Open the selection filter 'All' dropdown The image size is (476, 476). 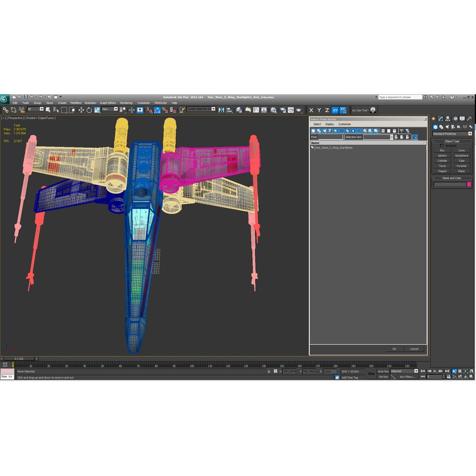(36, 109)
